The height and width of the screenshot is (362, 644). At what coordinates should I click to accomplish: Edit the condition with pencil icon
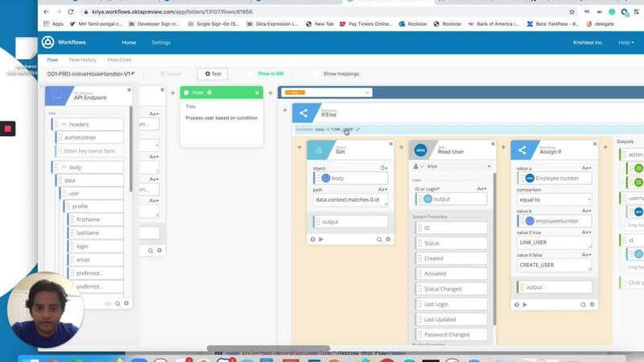pyautogui.click(x=358, y=130)
